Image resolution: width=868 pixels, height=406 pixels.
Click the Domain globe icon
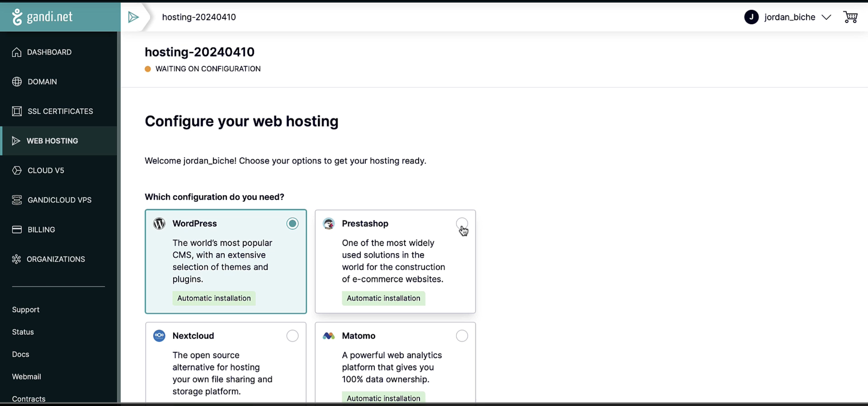17,82
